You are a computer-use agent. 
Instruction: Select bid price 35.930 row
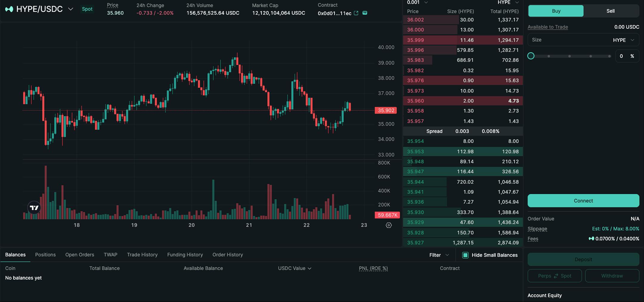click(463, 212)
